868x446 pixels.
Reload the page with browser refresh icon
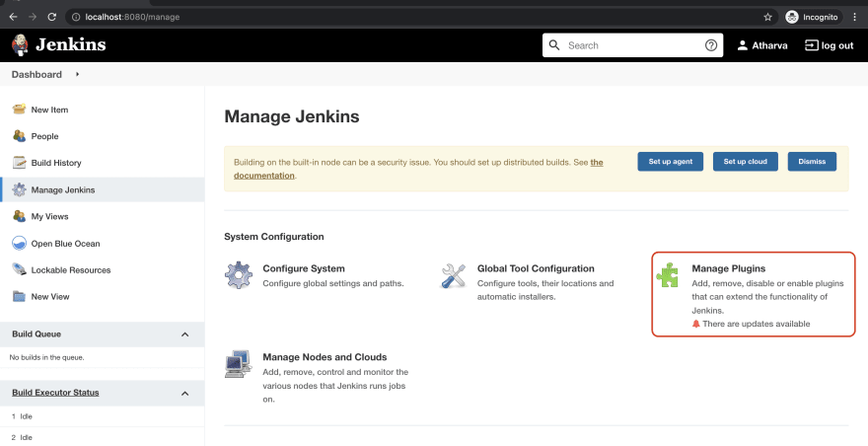[52, 17]
